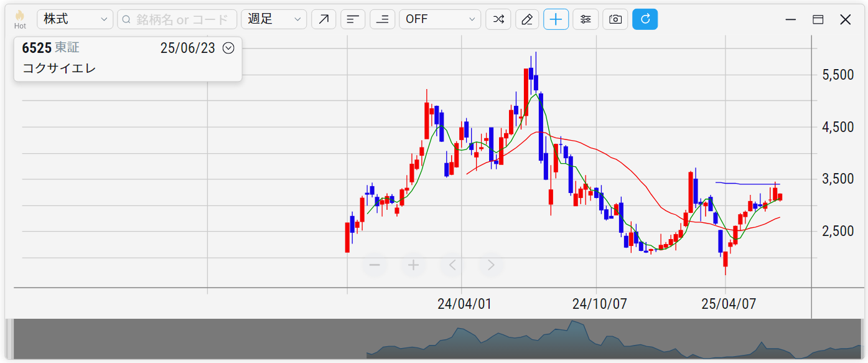
Task: Click the shuffle crossed-arrows icon
Action: tap(498, 19)
